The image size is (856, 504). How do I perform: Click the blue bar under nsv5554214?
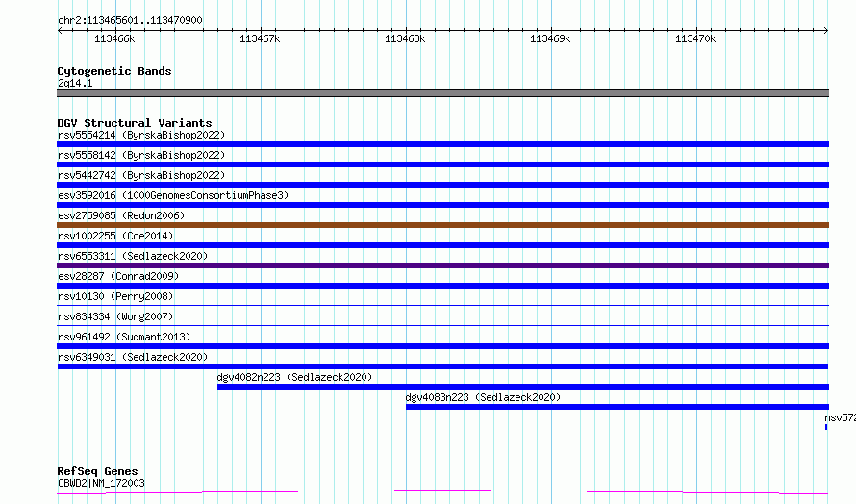(442, 144)
